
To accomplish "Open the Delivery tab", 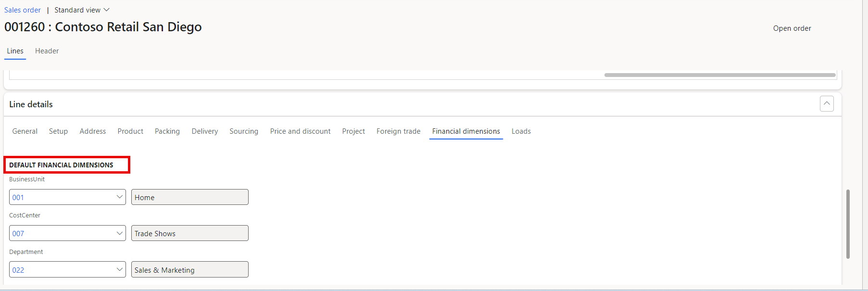I will click(x=204, y=131).
